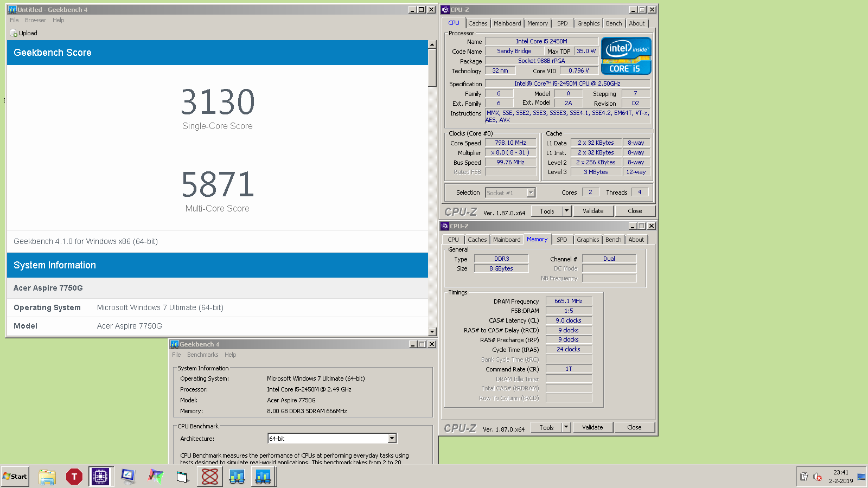Viewport: 868px width, 488px height.
Task: Switch to Bench tab in upper CPU-Z
Action: point(614,23)
